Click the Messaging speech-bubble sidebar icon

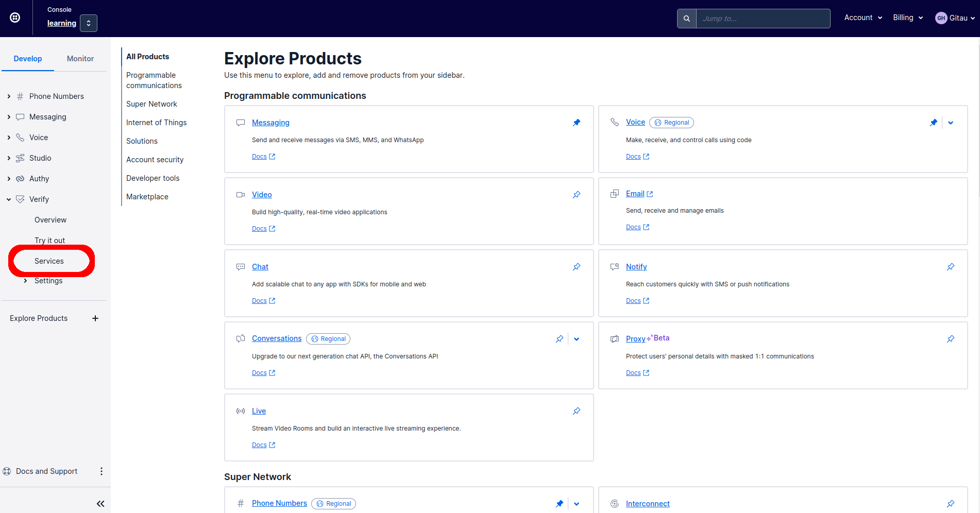(20, 117)
